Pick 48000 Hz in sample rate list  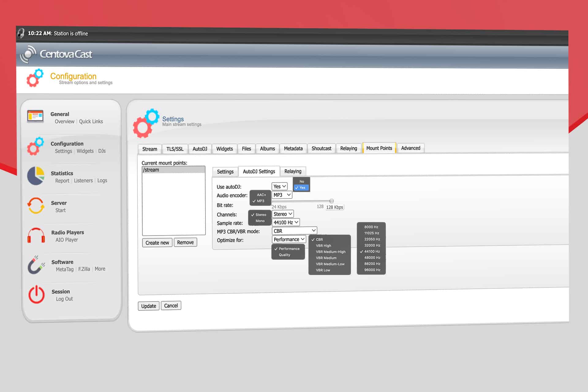[372, 258]
